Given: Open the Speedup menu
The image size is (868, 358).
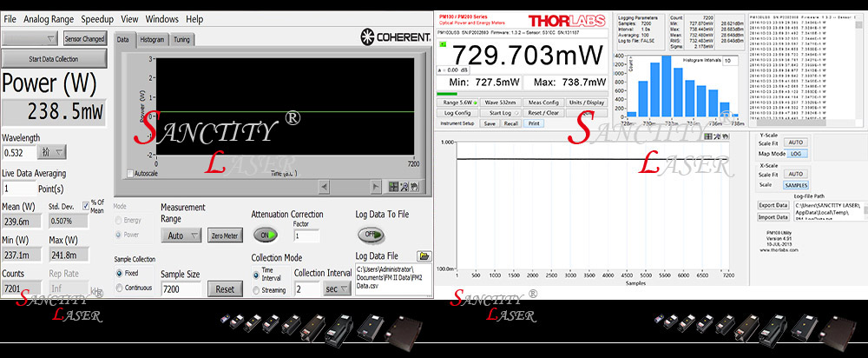Looking at the screenshot, I should 97,19.
